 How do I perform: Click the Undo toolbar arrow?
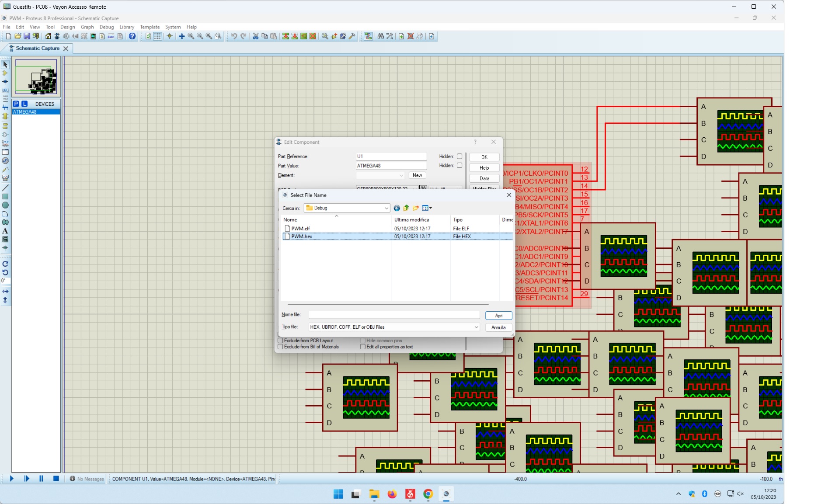(x=234, y=36)
